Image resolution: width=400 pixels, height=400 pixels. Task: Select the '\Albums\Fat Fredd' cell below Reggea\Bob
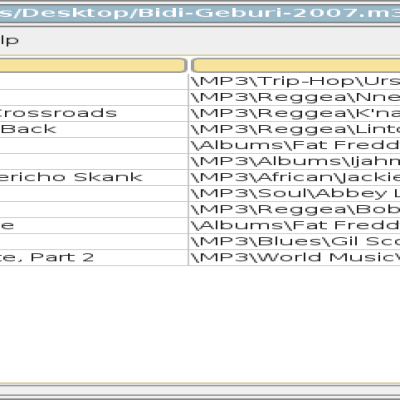pyautogui.click(x=295, y=225)
